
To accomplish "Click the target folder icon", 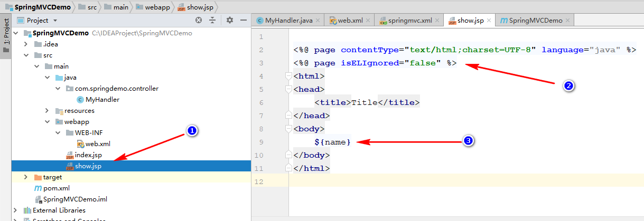I will [38, 177].
